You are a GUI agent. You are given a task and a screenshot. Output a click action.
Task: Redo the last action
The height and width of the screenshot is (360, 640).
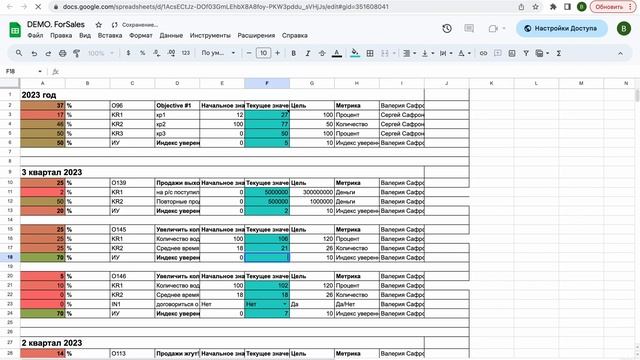48,53
